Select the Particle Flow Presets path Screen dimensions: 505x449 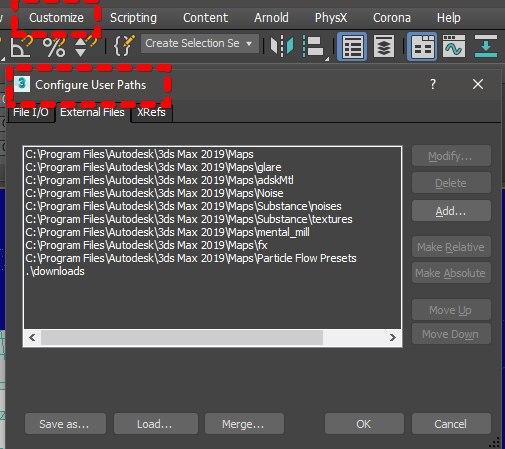click(191, 258)
